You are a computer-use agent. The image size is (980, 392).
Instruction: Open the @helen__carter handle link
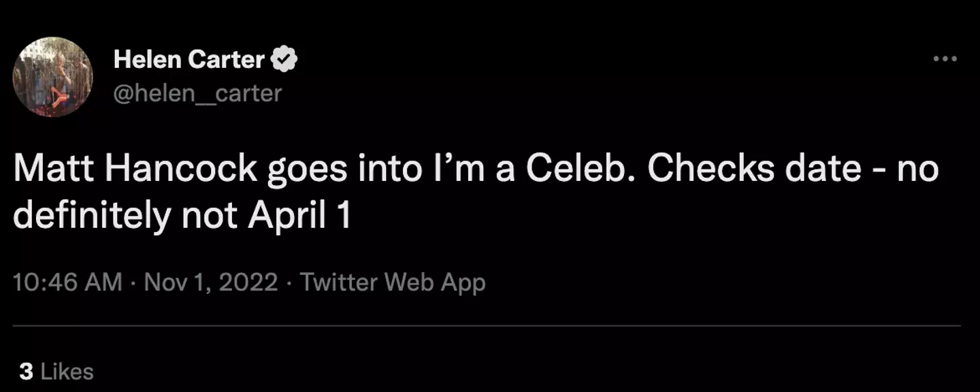point(197,93)
